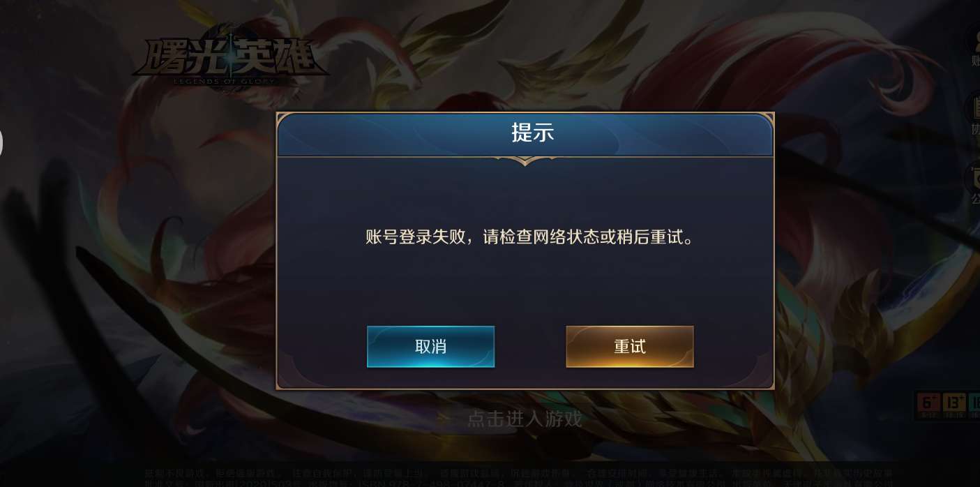Click the gold ornament below dialog header
Image resolution: width=980 pixels, height=487 pixels.
(x=525, y=160)
